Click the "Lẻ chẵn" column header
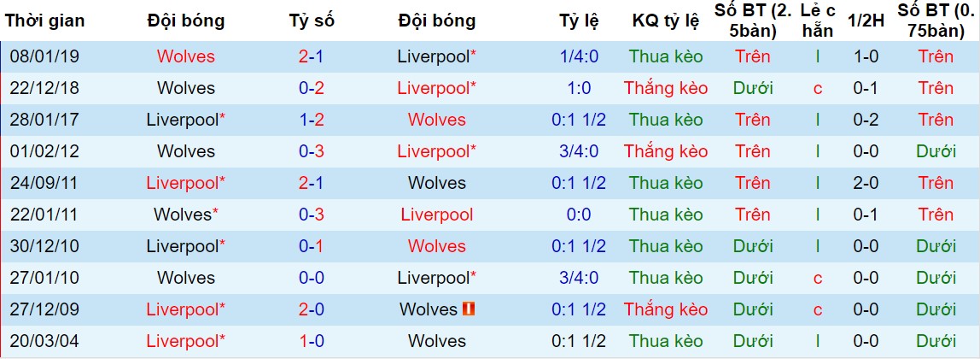This screenshot has width=980, height=359. coord(817,21)
